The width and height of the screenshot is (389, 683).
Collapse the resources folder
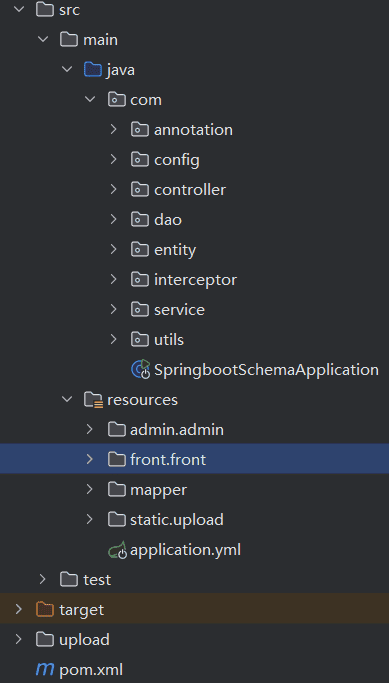[67, 399]
